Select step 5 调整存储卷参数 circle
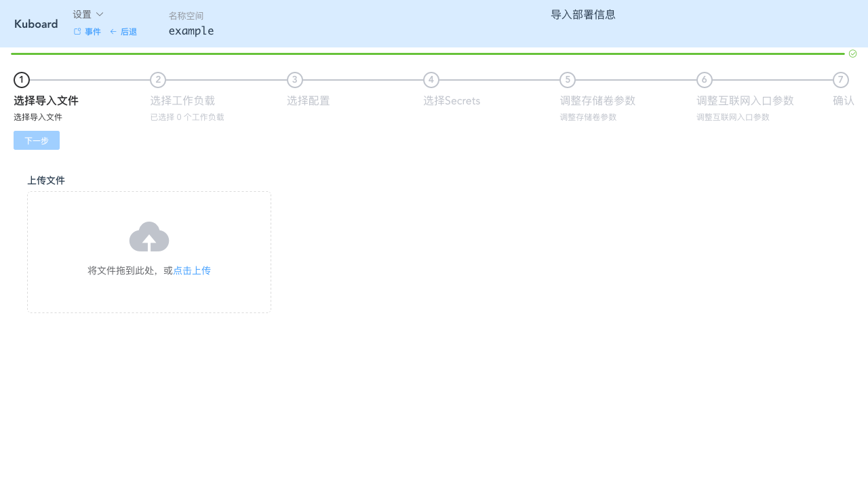The height and width of the screenshot is (488, 868). 568,80
